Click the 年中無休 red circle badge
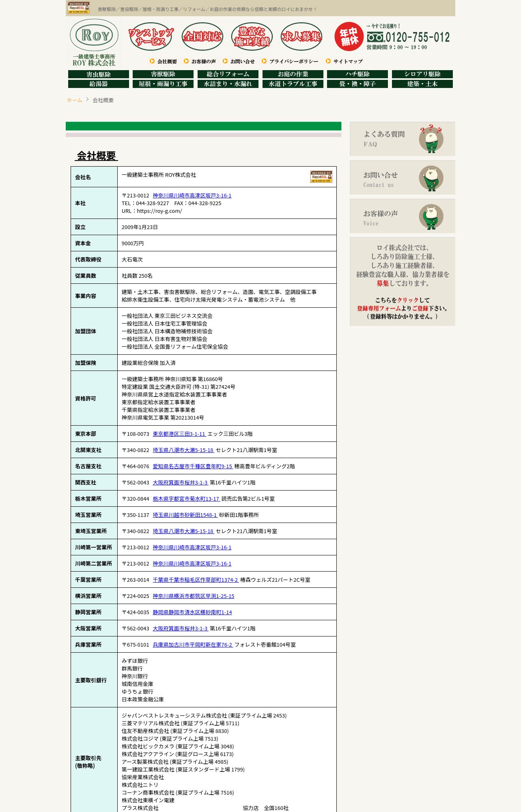Image resolution: width=521 pixels, height=812 pixels. pyautogui.click(x=349, y=36)
